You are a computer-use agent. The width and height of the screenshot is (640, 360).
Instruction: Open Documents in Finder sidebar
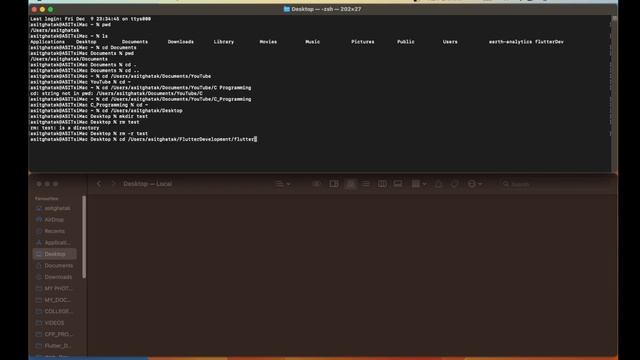54,265
